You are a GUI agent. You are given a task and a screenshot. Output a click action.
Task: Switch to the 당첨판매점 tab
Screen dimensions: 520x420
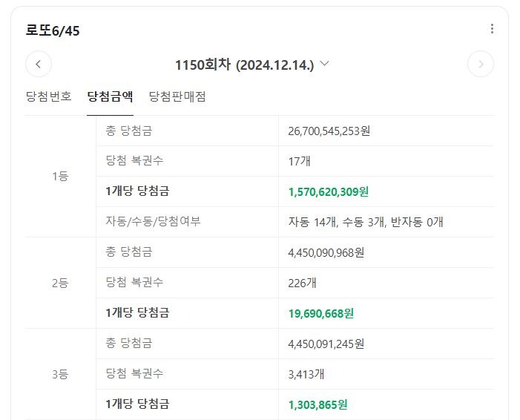[x=177, y=96]
